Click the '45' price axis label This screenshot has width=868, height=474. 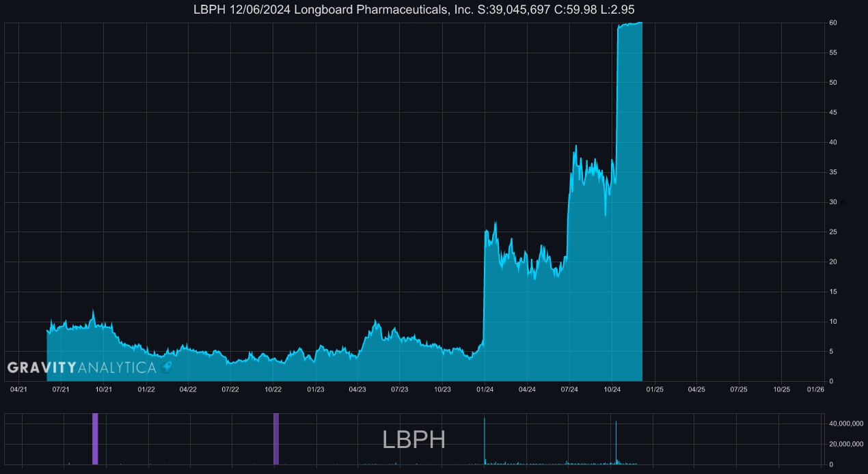click(833, 112)
